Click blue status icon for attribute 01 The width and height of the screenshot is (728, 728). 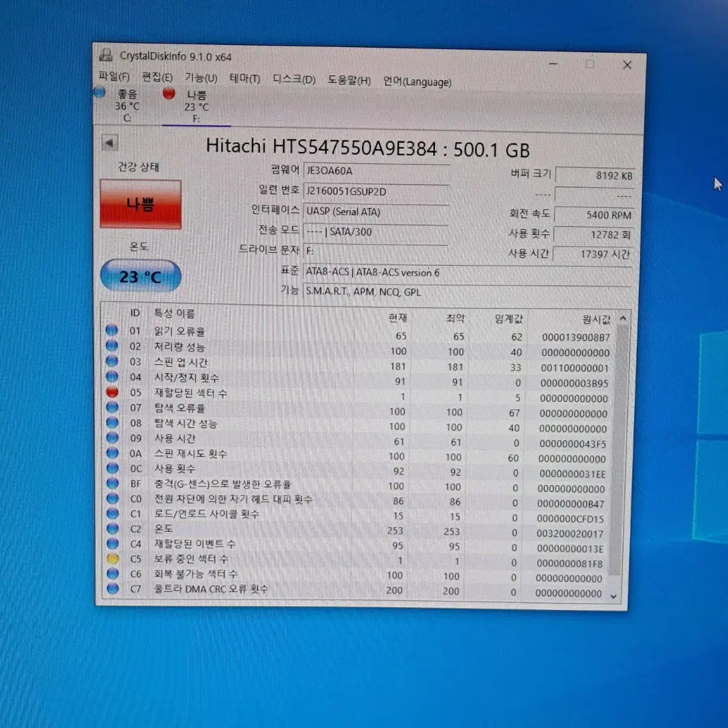coord(112,330)
